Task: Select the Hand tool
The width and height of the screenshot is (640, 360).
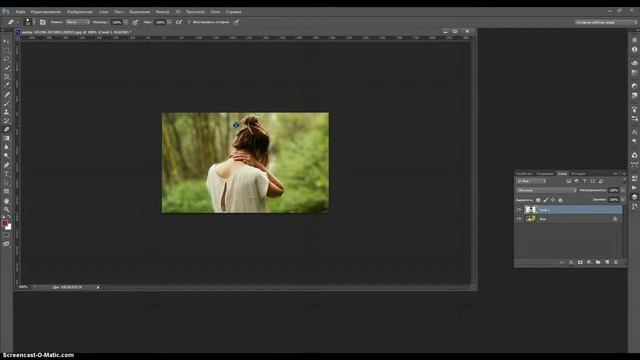Action: (7, 201)
